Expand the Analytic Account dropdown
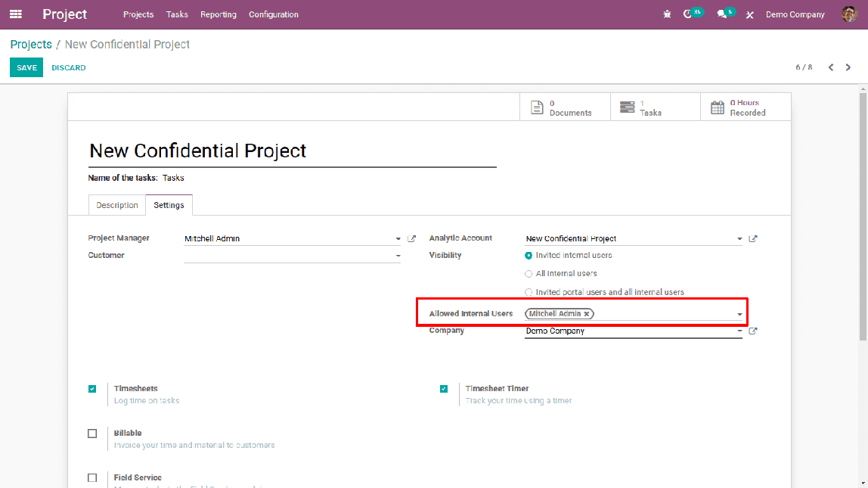This screenshot has height=488, width=868. (739, 240)
